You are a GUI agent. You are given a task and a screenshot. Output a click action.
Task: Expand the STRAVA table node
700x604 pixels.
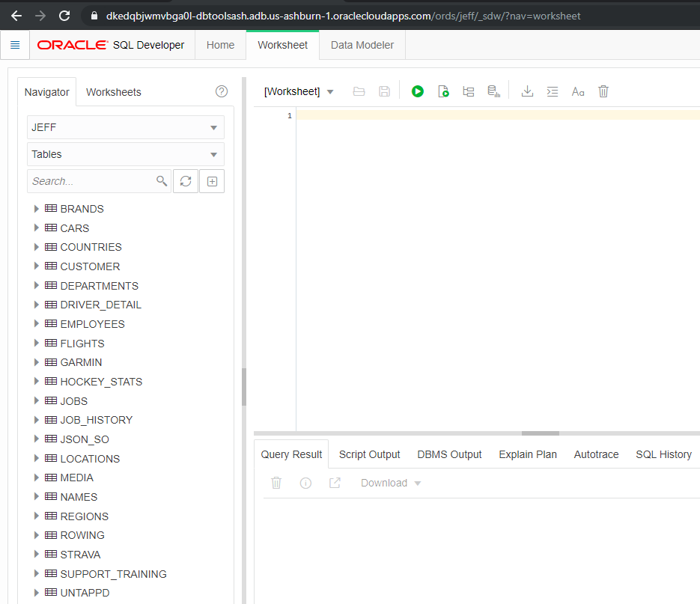point(37,554)
